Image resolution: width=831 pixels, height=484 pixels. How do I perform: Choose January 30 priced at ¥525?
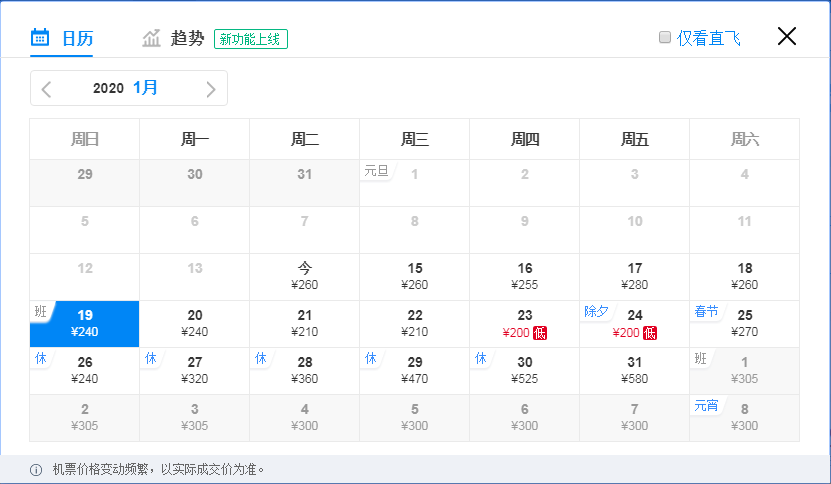coord(524,371)
